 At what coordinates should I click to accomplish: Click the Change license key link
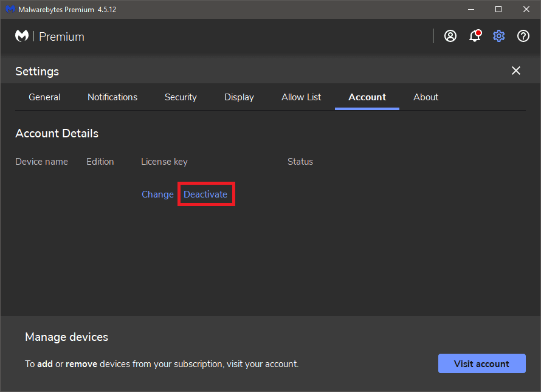click(157, 194)
